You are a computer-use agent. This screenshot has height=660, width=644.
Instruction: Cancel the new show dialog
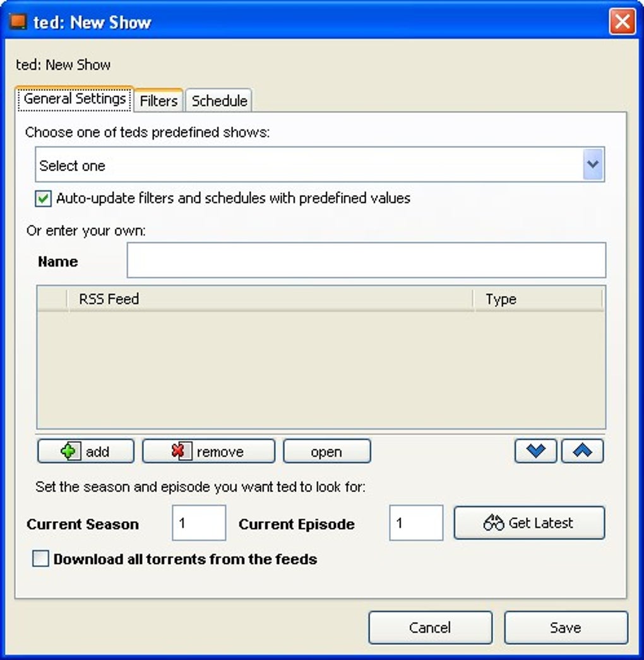coord(430,628)
